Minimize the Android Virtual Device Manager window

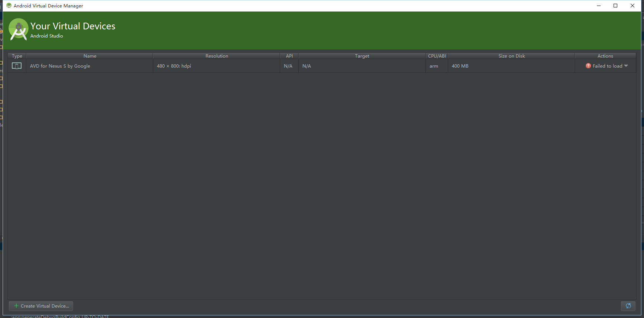pyautogui.click(x=599, y=6)
